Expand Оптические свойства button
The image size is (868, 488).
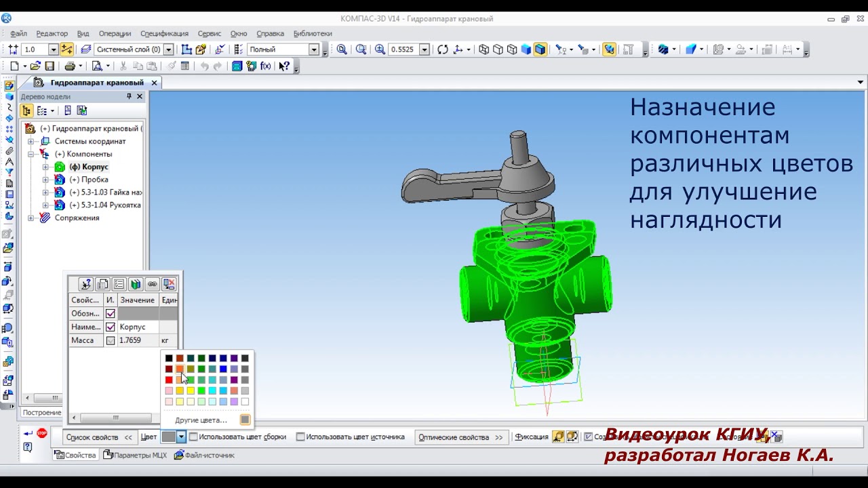pos(460,437)
